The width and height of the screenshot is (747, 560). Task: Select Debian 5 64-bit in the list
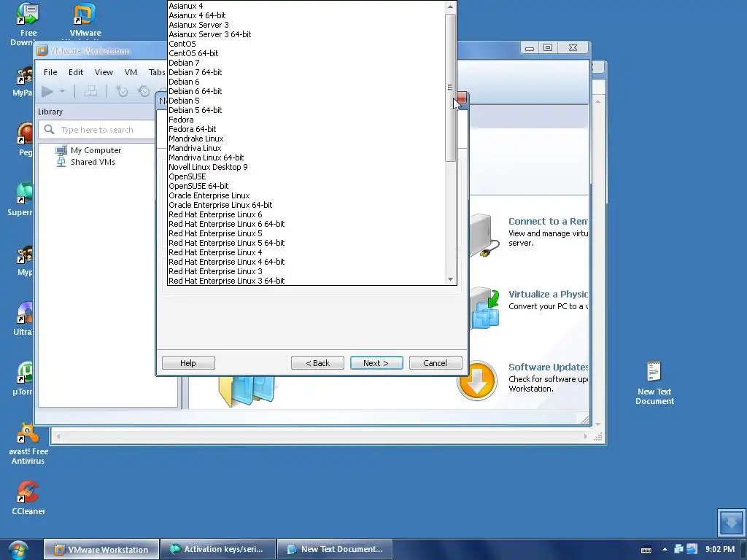306,110
